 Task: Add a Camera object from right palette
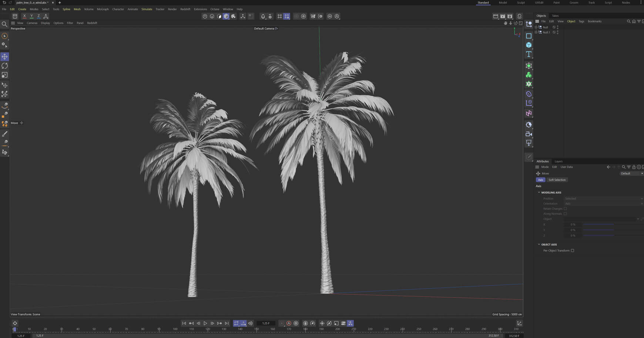pyautogui.click(x=529, y=134)
